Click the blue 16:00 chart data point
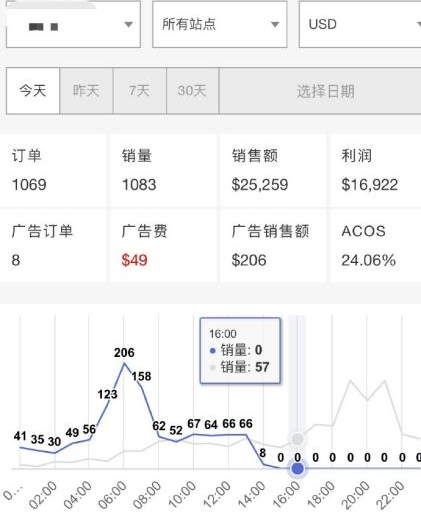Image resolution: width=421 pixels, height=513 pixels. 297,469
